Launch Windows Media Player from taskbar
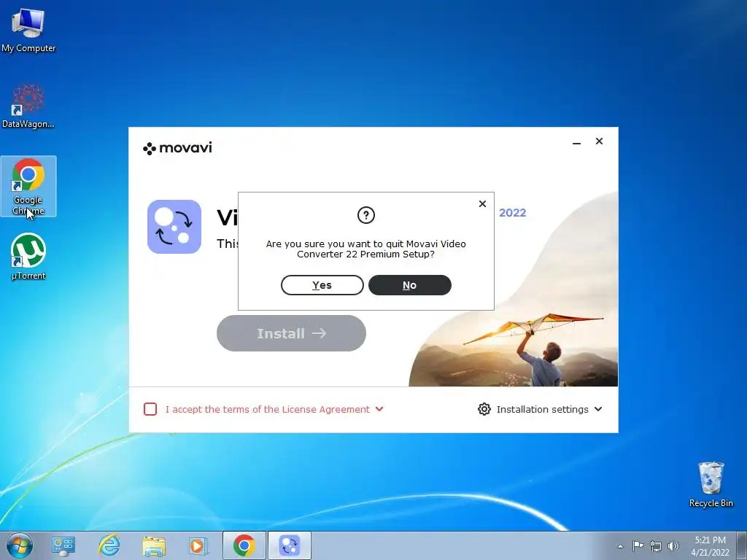 (x=198, y=545)
